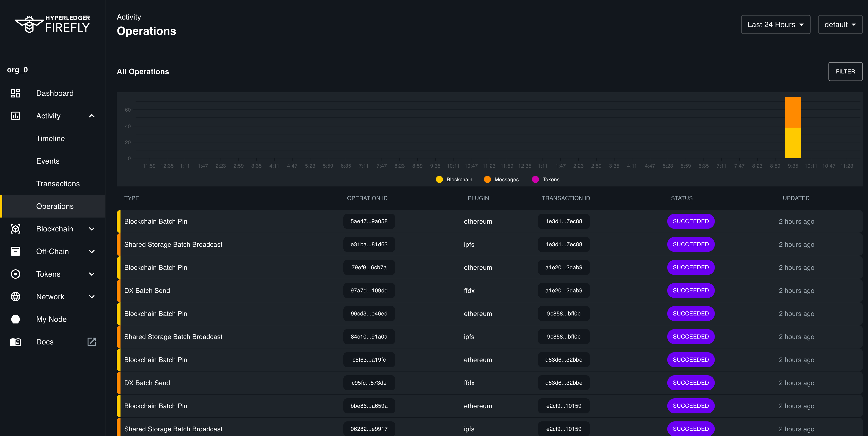Viewport: 868px width, 436px height.
Task: Click the yellow Blockchain bar segment
Action: click(793, 143)
